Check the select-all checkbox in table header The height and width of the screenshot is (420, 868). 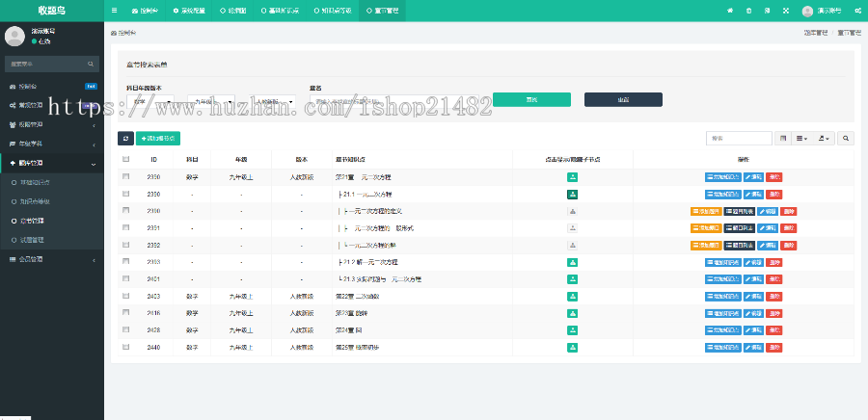coord(125,159)
